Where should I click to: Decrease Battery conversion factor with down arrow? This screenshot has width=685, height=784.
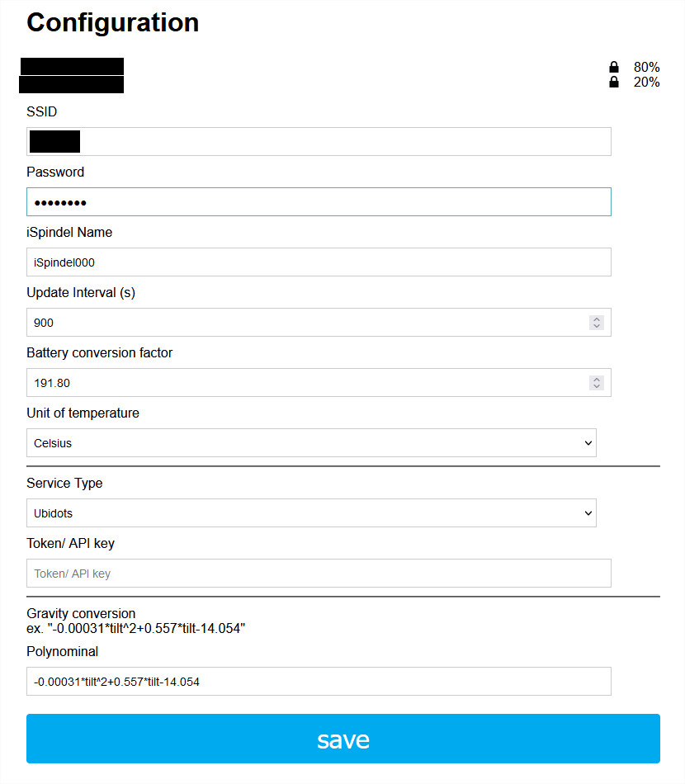tap(597, 386)
